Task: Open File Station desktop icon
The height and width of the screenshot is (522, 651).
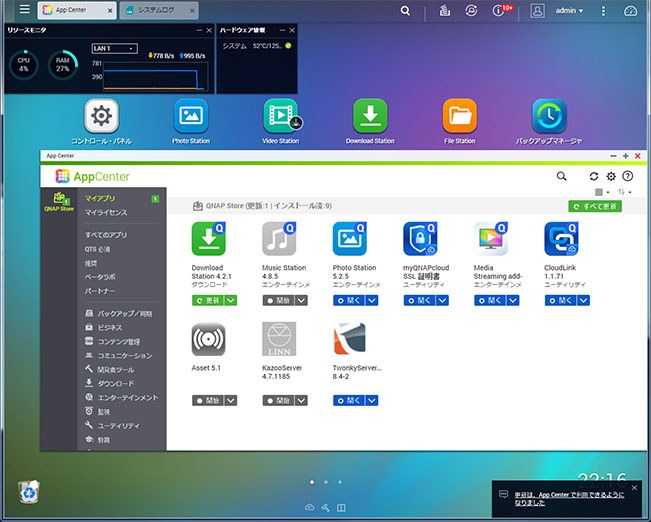Action: pos(460,115)
